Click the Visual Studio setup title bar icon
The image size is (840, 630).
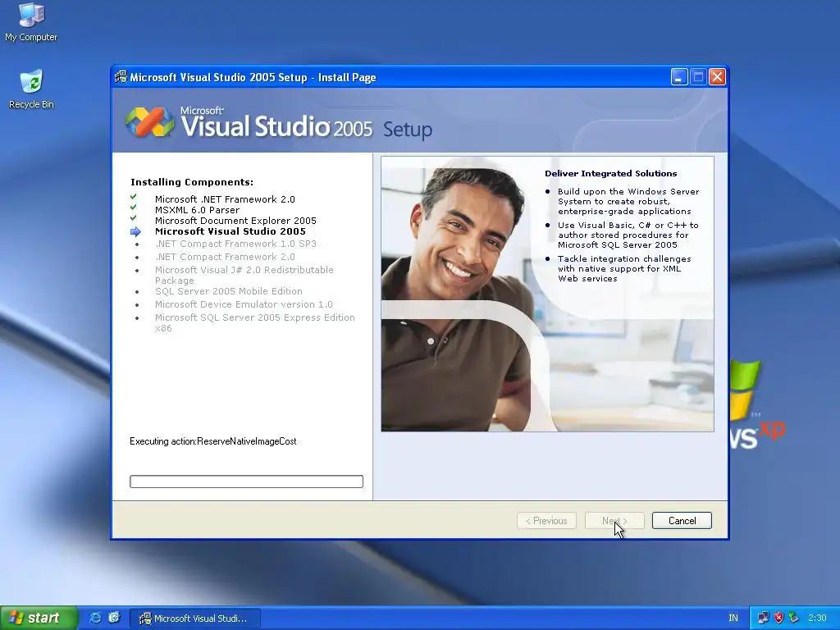click(121, 77)
